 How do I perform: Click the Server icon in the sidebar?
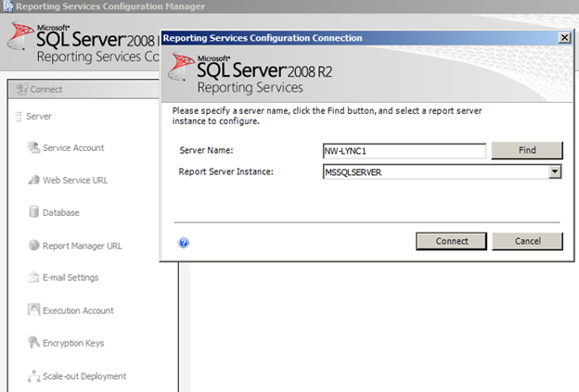19,116
